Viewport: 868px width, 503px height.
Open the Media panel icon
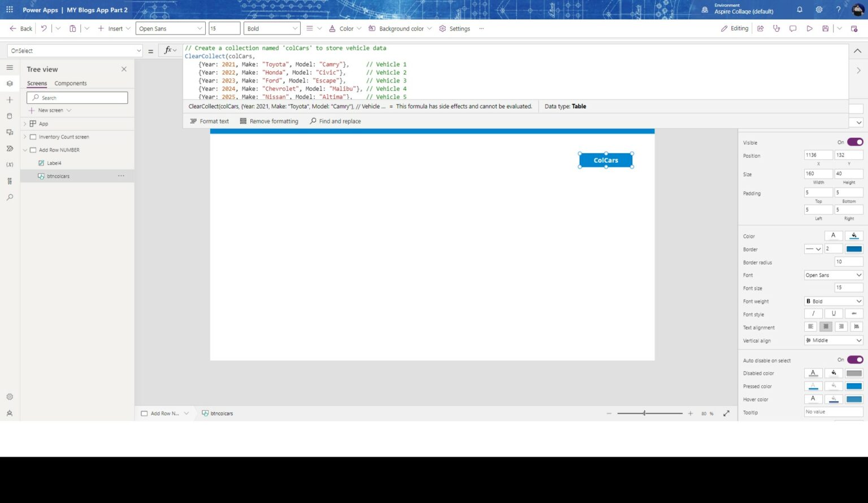pos(9,132)
